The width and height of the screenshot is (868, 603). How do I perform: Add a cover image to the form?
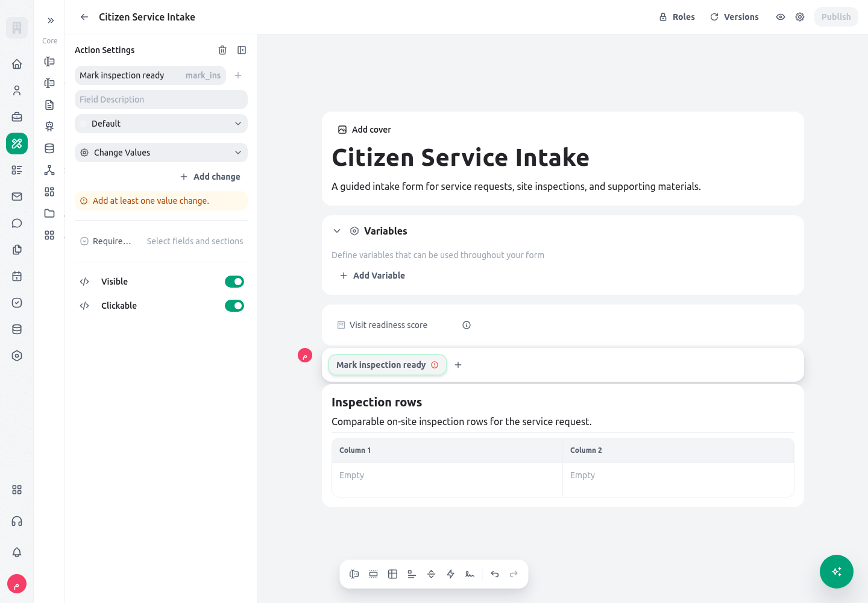click(365, 130)
